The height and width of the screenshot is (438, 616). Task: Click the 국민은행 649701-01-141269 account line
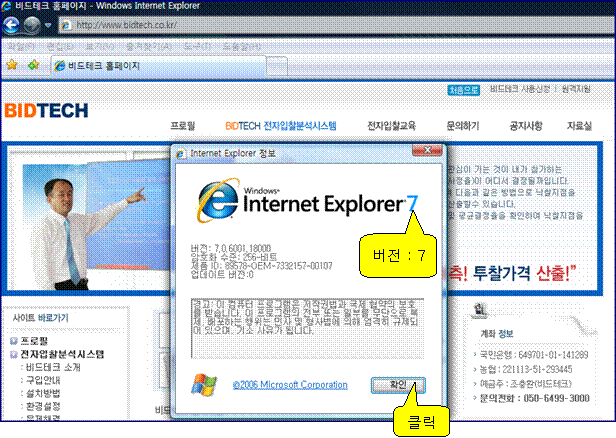tap(534, 355)
